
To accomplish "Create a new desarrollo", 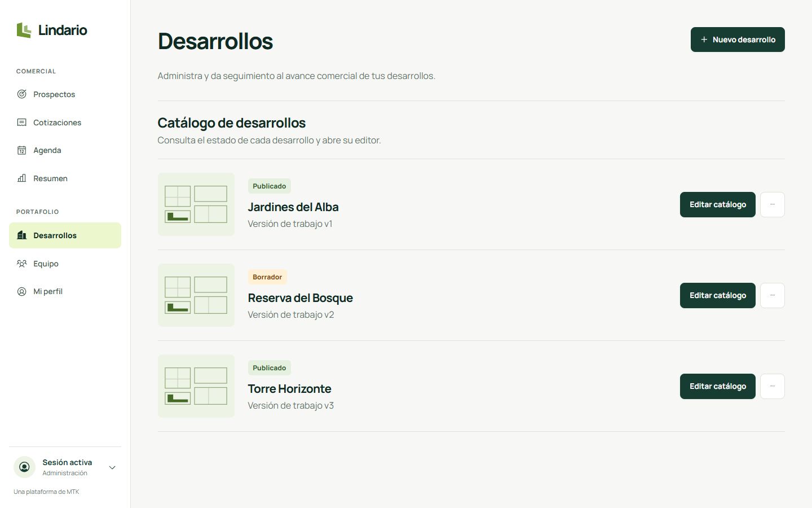I will point(738,40).
